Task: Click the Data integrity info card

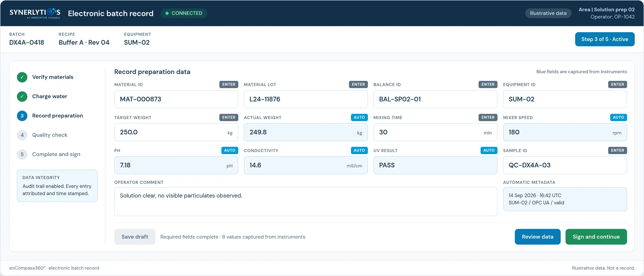Action: point(57,186)
